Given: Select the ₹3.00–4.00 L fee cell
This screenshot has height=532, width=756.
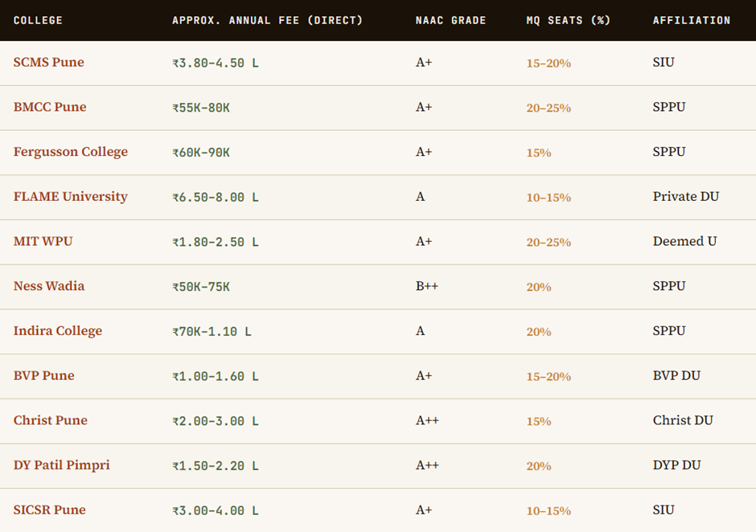Looking at the screenshot, I should [x=216, y=511].
